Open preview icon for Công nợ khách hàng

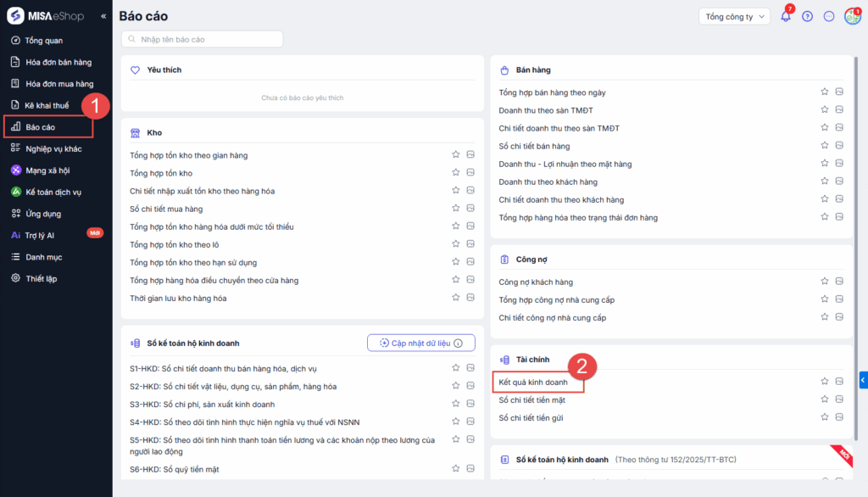tap(839, 282)
